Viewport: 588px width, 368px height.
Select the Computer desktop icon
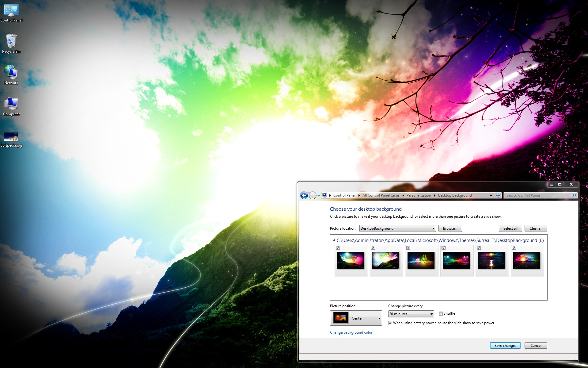coord(11,106)
